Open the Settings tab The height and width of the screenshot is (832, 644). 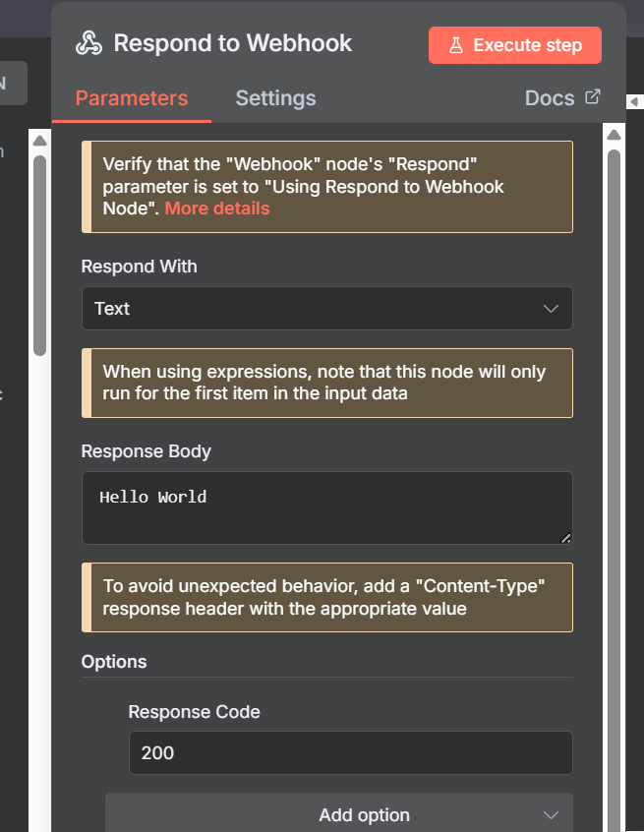pos(275,98)
